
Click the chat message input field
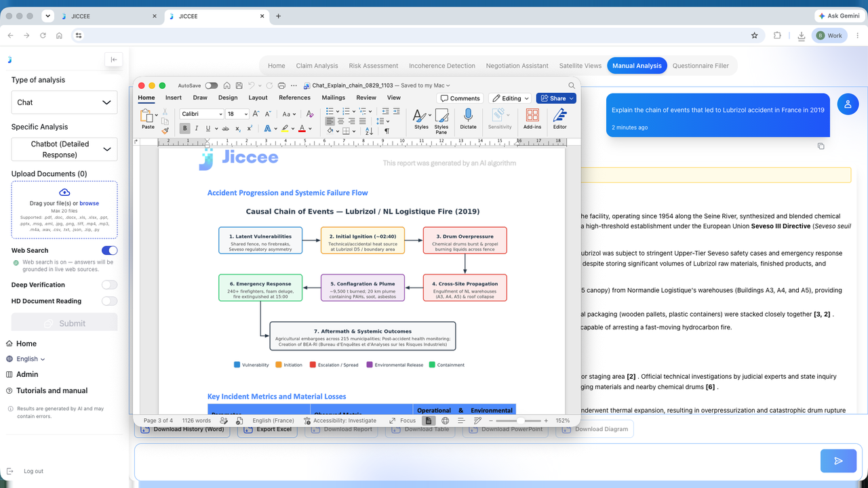click(476, 461)
